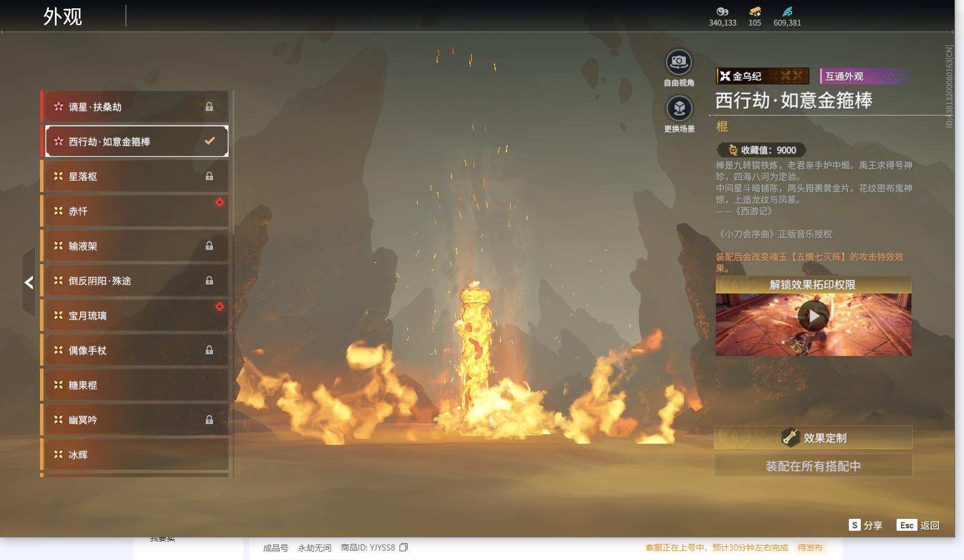Collapse the skin list with left arrow
964x560 pixels.
(x=29, y=282)
